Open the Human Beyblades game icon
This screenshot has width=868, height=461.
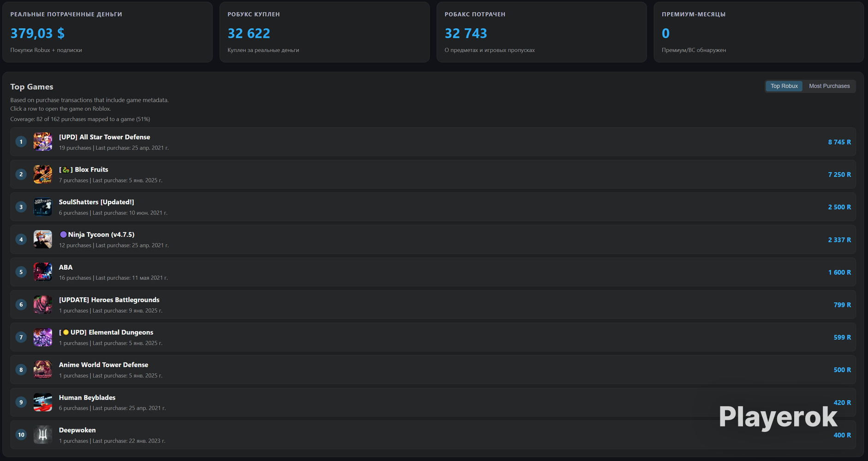click(42, 402)
